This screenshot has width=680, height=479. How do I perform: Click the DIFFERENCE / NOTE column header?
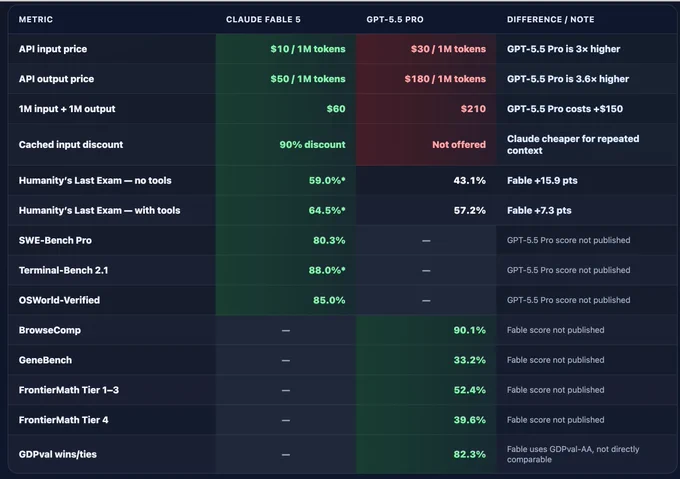[550, 20]
